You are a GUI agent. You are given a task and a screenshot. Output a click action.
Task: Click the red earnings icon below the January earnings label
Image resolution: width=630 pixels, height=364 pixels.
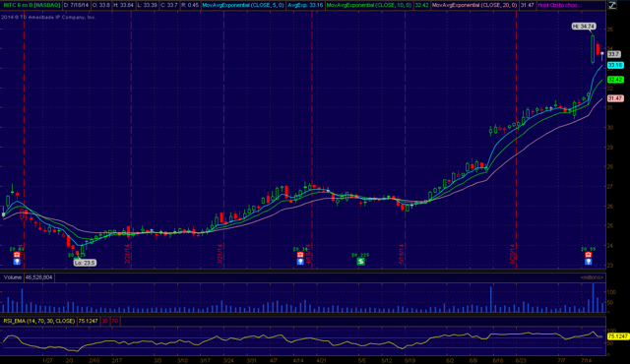(x=17, y=255)
